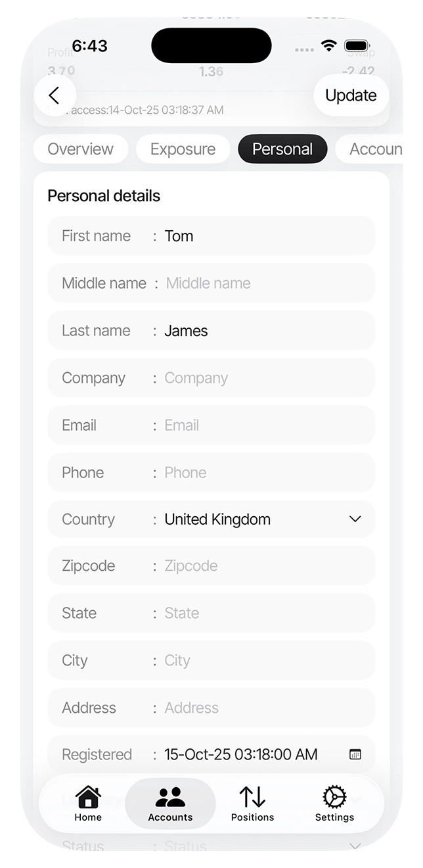
Task: Tap the back arrow icon
Action: (x=55, y=95)
